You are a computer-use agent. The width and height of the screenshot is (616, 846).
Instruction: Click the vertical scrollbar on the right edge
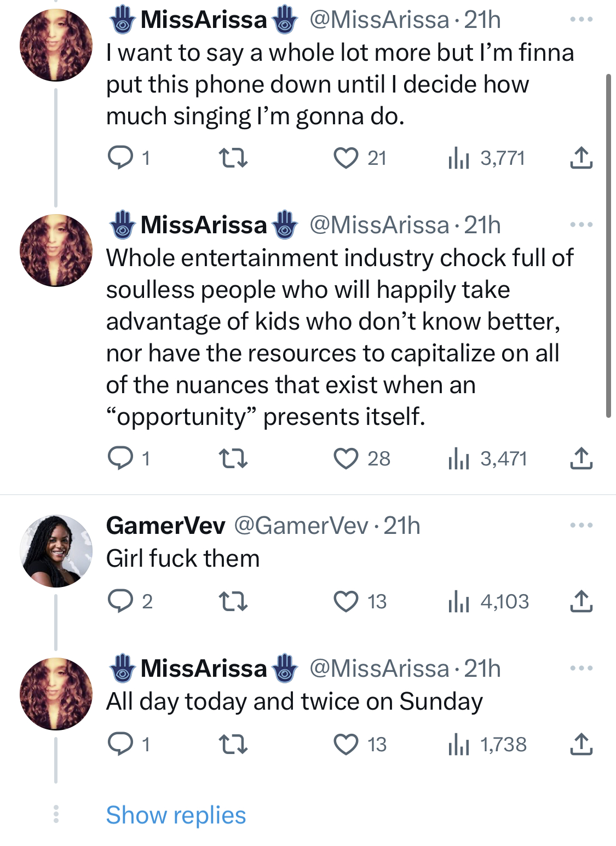(608, 246)
